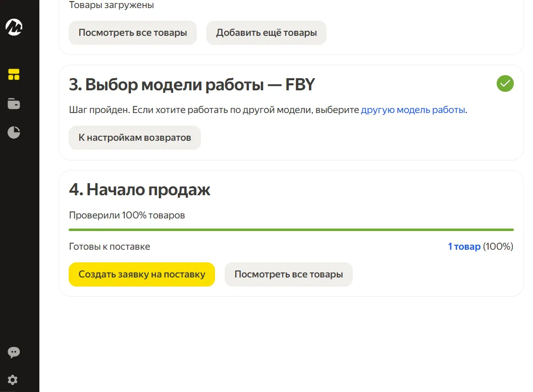Click the '3. Выбор модели работы — FBY' heading

[x=192, y=85]
